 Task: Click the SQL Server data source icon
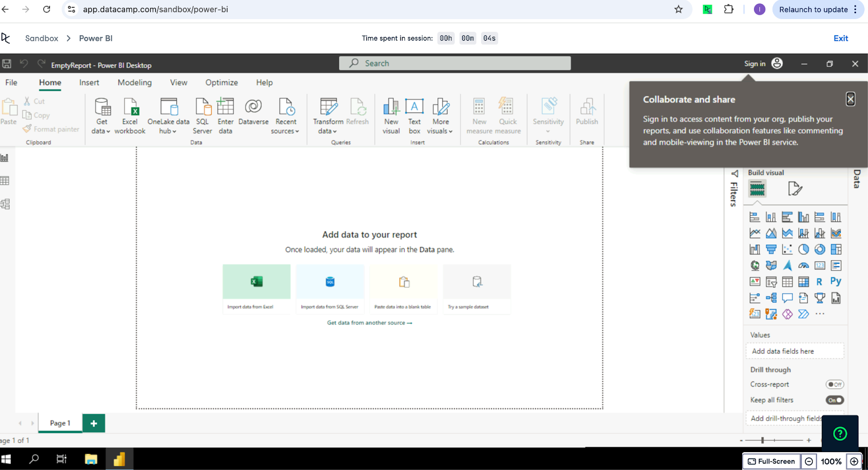click(x=202, y=116)
